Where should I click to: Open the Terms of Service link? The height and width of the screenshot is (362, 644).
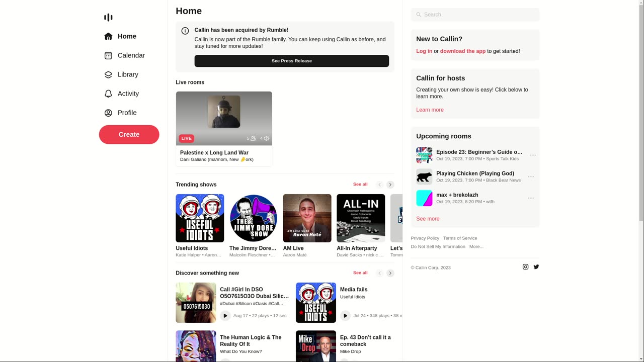tap(460, 238)
